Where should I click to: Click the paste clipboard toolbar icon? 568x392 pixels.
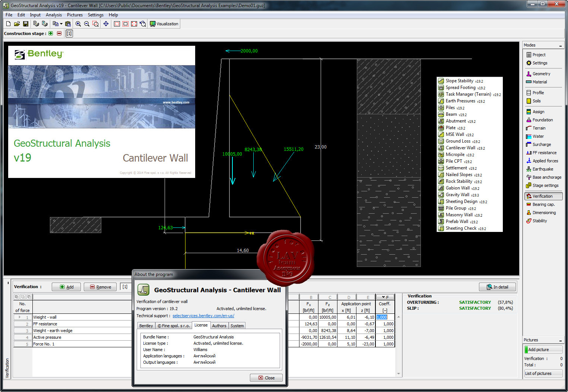(68, 24)
